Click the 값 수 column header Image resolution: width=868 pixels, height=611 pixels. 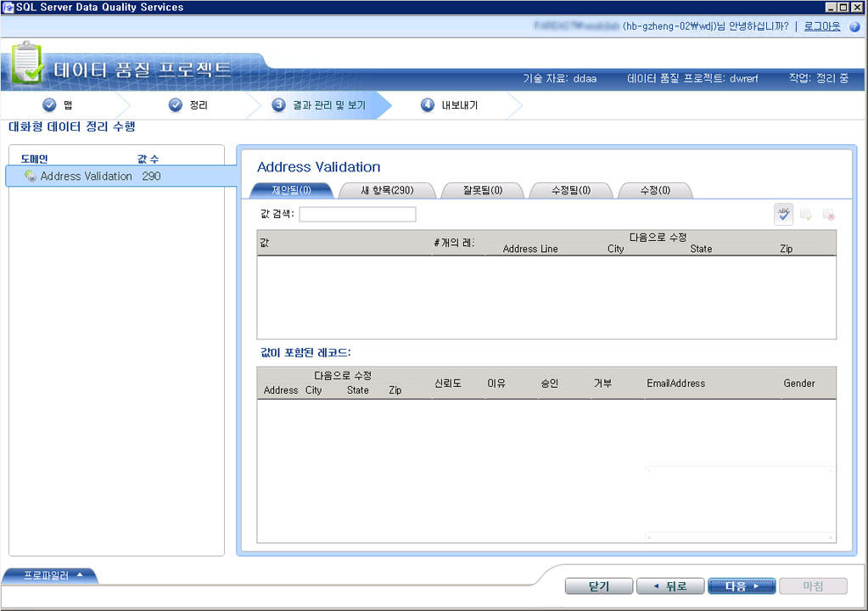(148, 159)
